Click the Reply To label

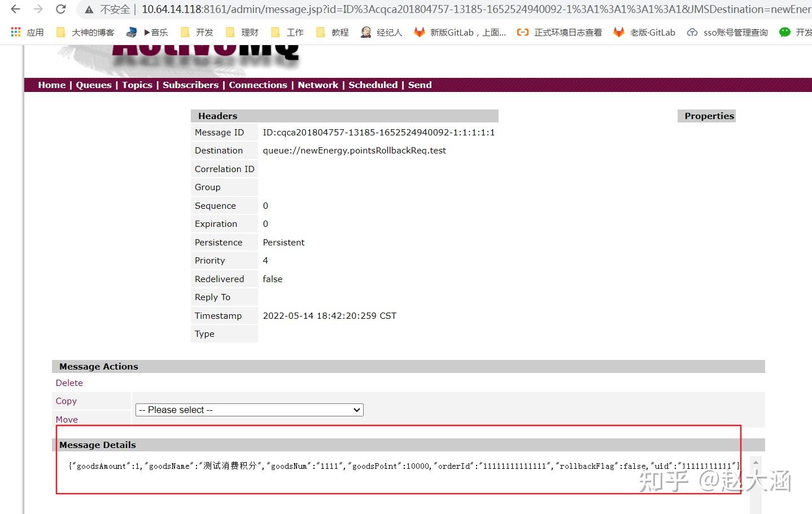click(212, 297)
